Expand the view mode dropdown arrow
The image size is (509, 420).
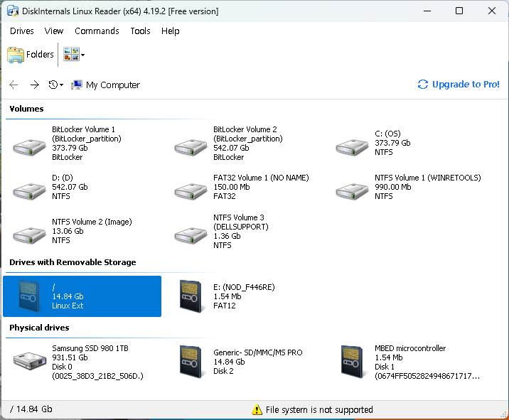82,55
